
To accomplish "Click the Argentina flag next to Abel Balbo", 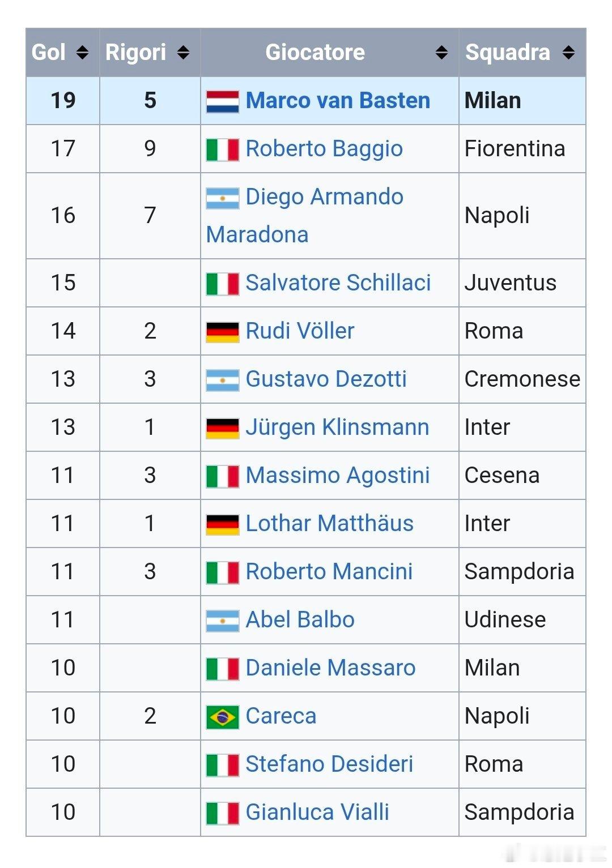I will coord(222,621).
